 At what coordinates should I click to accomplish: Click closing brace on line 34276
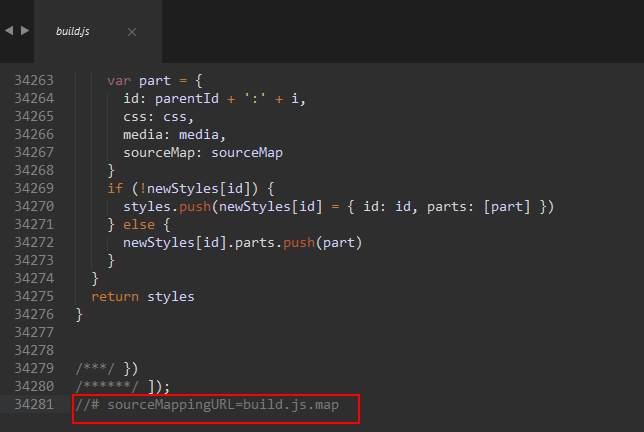coord(79,315)
